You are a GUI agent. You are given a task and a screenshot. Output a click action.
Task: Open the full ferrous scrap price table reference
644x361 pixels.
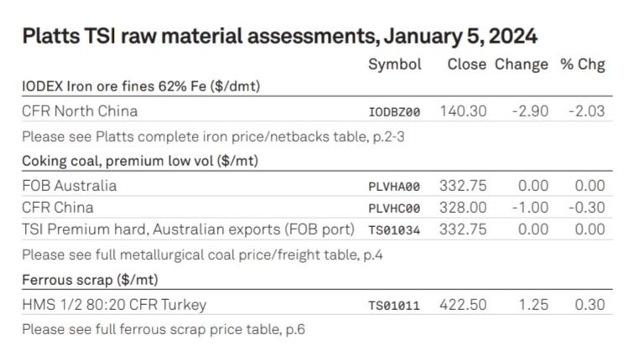pyautogui.click(x=164, y=329)
